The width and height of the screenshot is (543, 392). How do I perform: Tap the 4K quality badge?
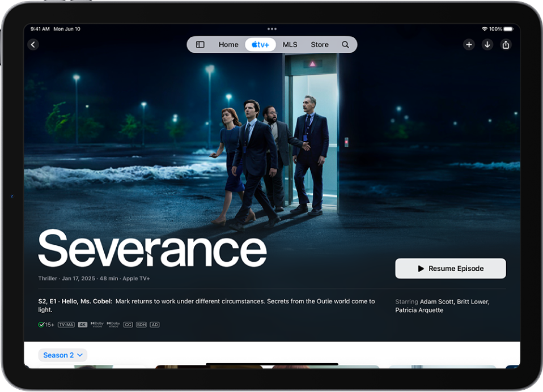(83, 324)
